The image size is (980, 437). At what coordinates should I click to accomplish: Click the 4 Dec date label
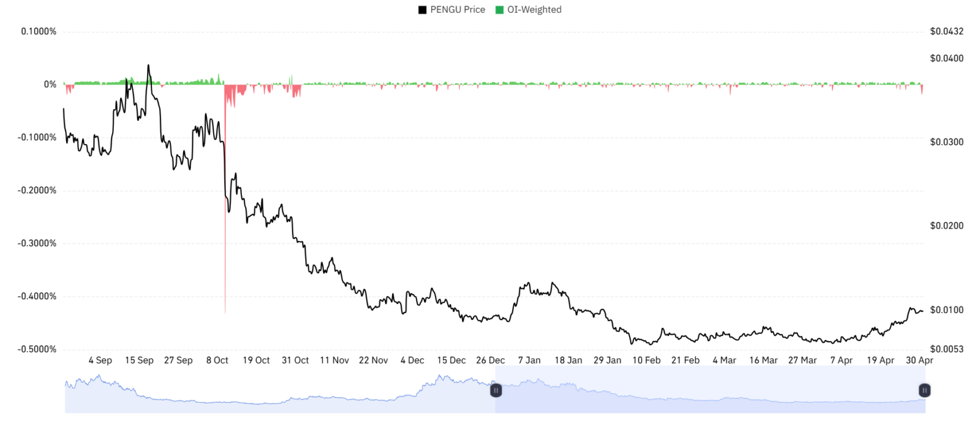[x=412, y=360]
